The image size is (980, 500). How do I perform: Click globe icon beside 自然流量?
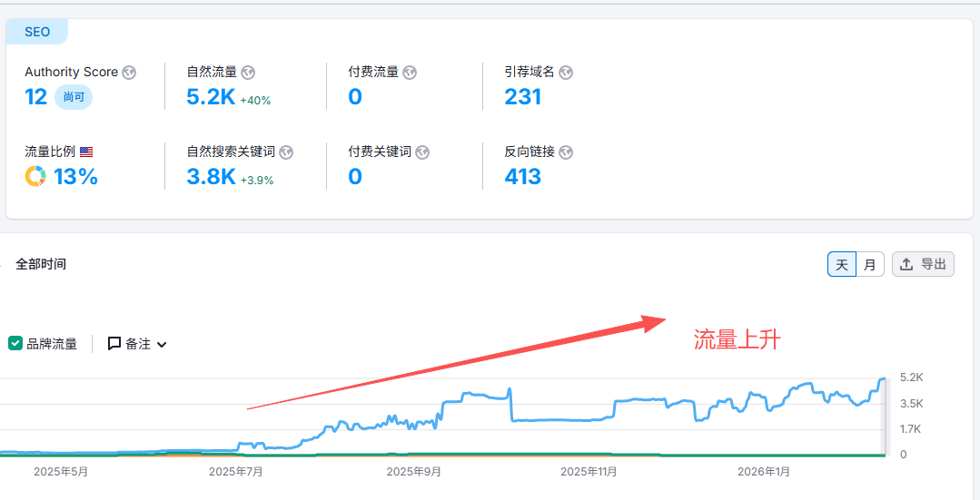click(248, 73)
